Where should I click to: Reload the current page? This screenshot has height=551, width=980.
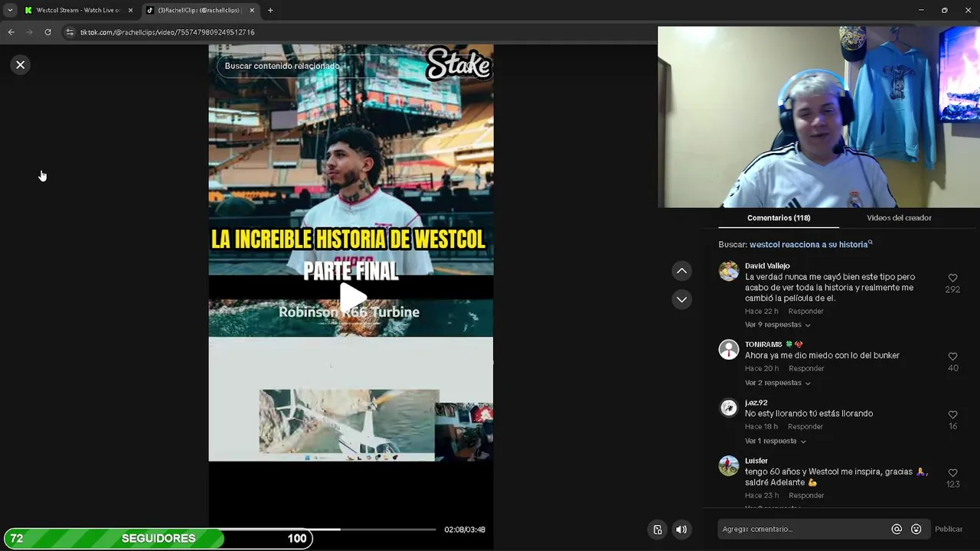47,32
